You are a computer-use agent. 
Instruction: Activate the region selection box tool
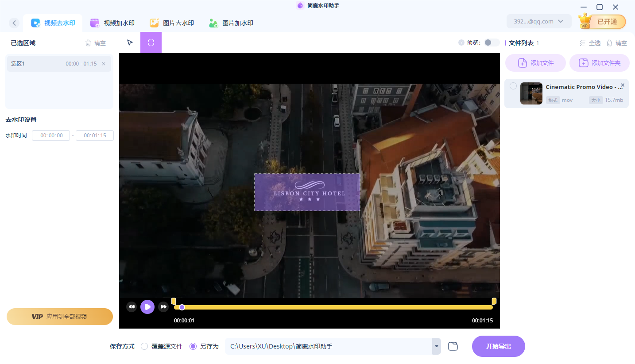(151, 43)
